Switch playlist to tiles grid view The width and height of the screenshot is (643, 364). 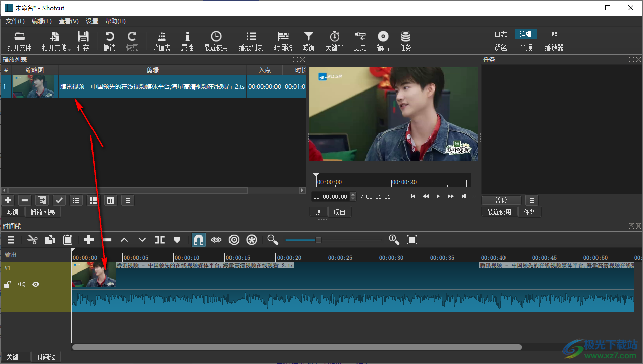tap(94, 200)
